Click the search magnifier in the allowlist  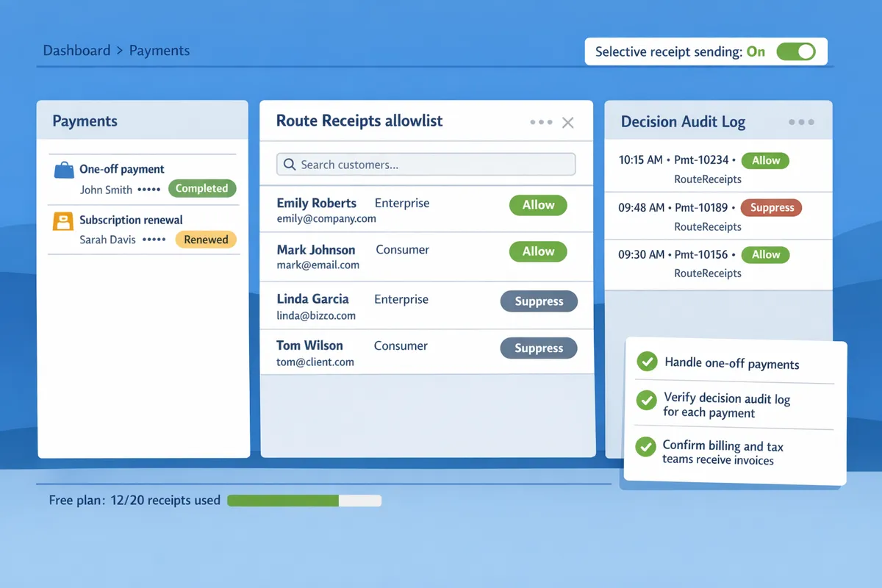click(289, 164)
